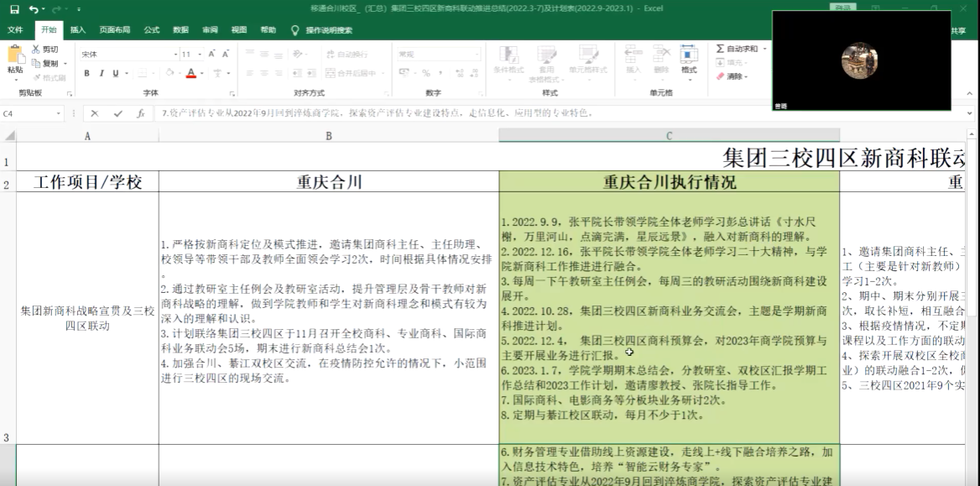This screenshot has width=980, height=486.
Task: Open the Font Color dropdown arrow
Action: [x=202, y=73]
